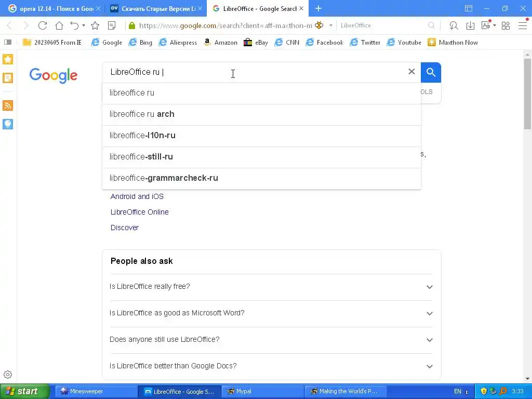Open the extensions grid icon
The image size is (532, 399).
tap(506, 25)
